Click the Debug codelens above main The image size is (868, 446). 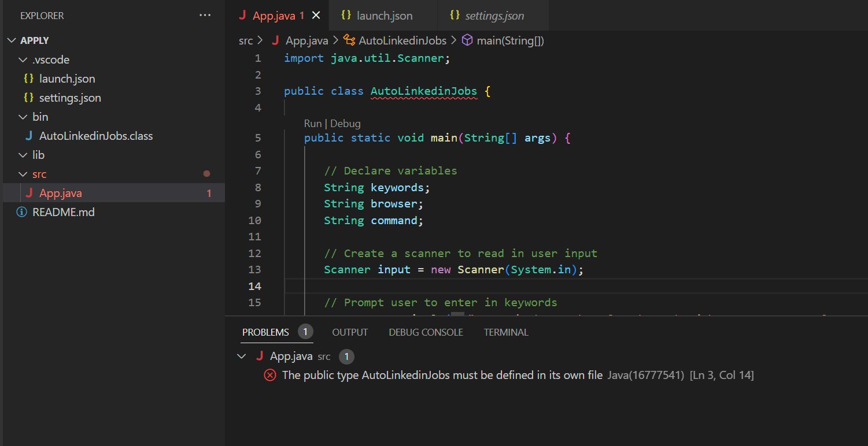coord(345,123)
